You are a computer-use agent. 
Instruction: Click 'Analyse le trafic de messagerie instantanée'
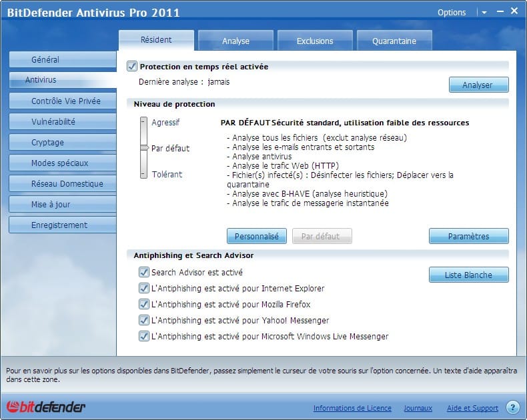(308, 203)
